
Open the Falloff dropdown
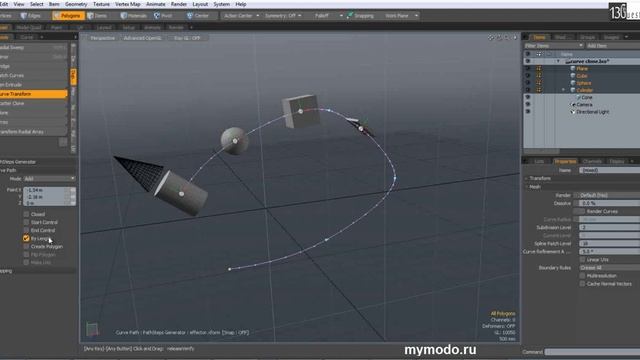[x=329, y=16]
